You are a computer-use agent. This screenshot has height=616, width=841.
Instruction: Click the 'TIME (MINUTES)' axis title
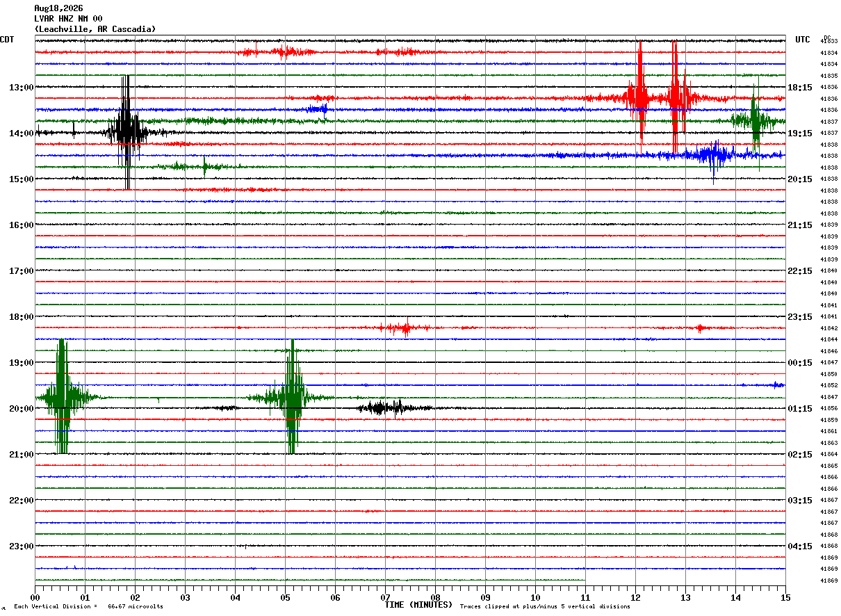[418, 605]
